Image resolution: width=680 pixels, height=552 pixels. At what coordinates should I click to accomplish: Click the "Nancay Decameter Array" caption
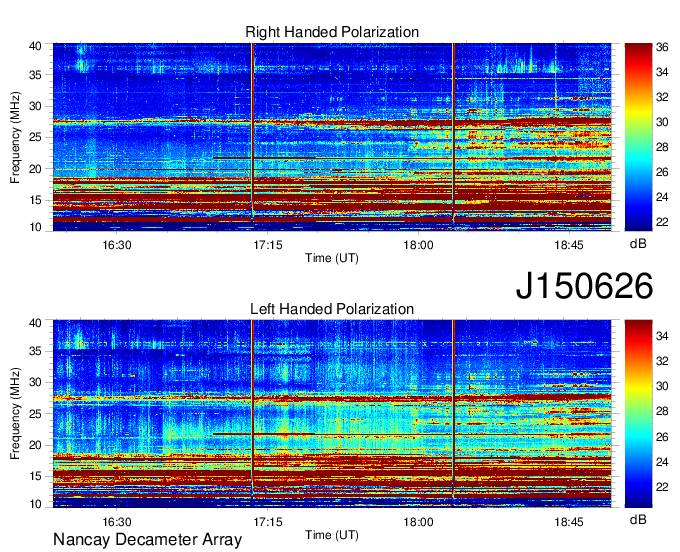pos(147,539)
